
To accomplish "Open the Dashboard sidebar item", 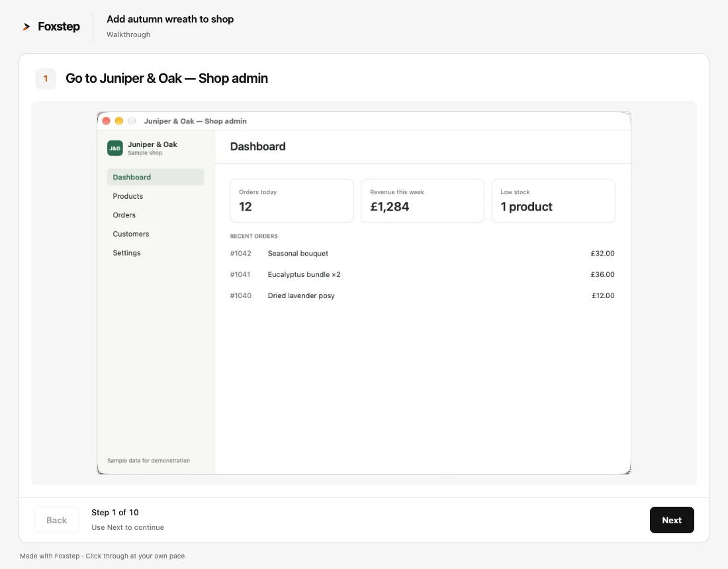I will pos(155,177).
